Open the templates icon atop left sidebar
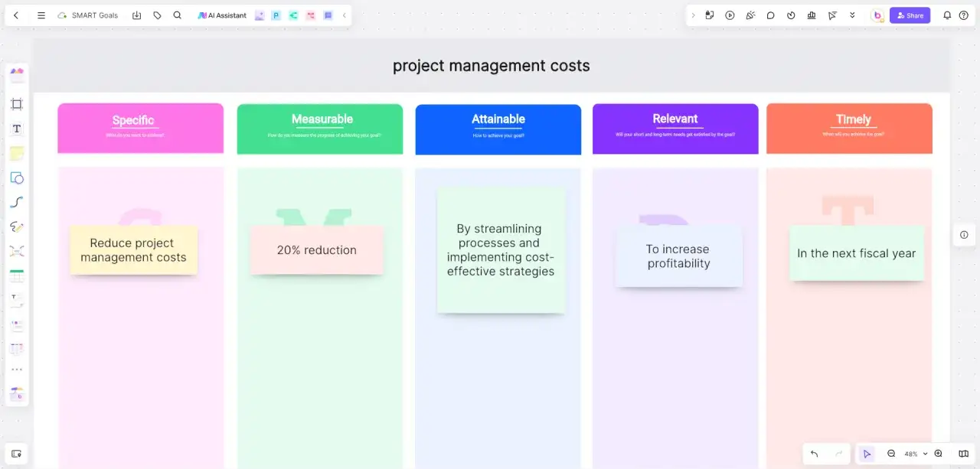Viewport: 980px width, 469px height. coord(17,73)
